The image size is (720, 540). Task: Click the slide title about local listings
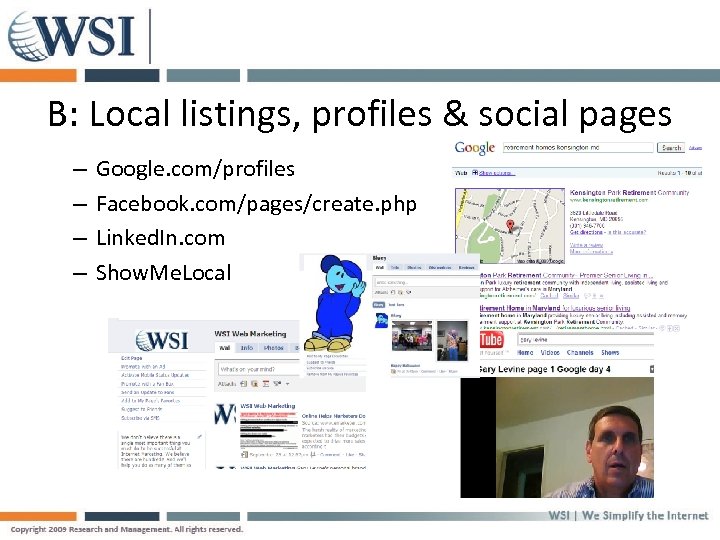tap(360, 113)
